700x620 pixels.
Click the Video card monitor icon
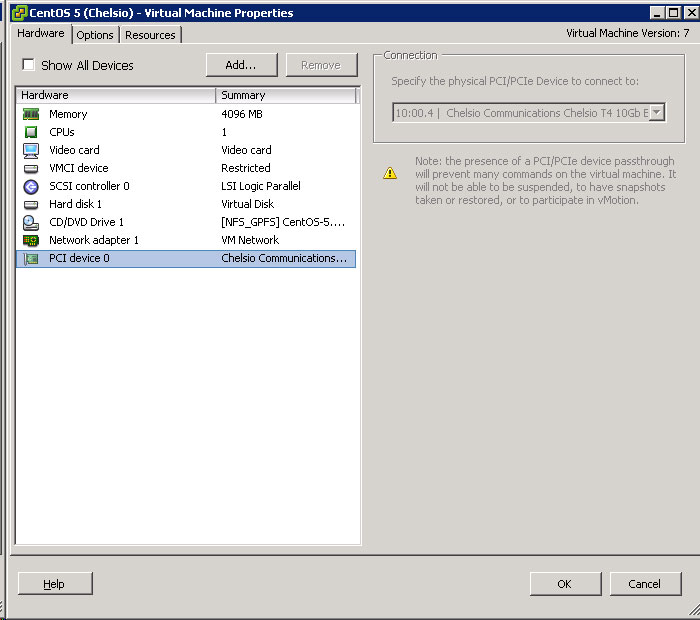(30, 150)
